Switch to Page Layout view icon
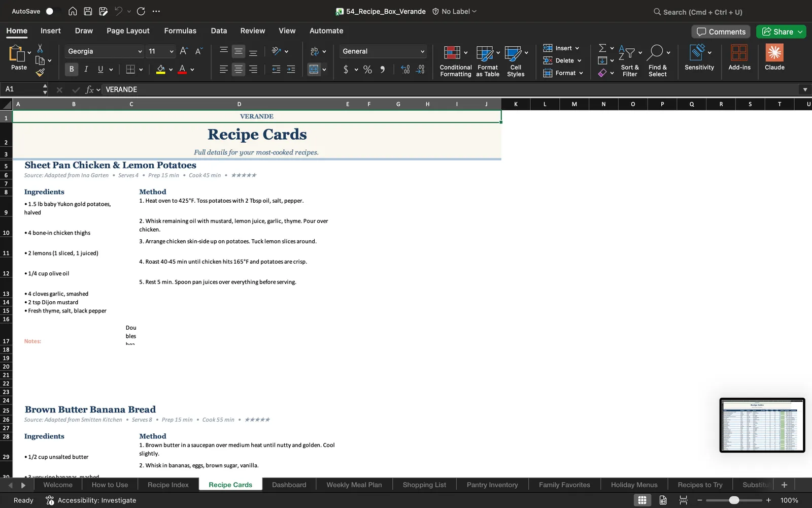 click(x=663, y=500)
